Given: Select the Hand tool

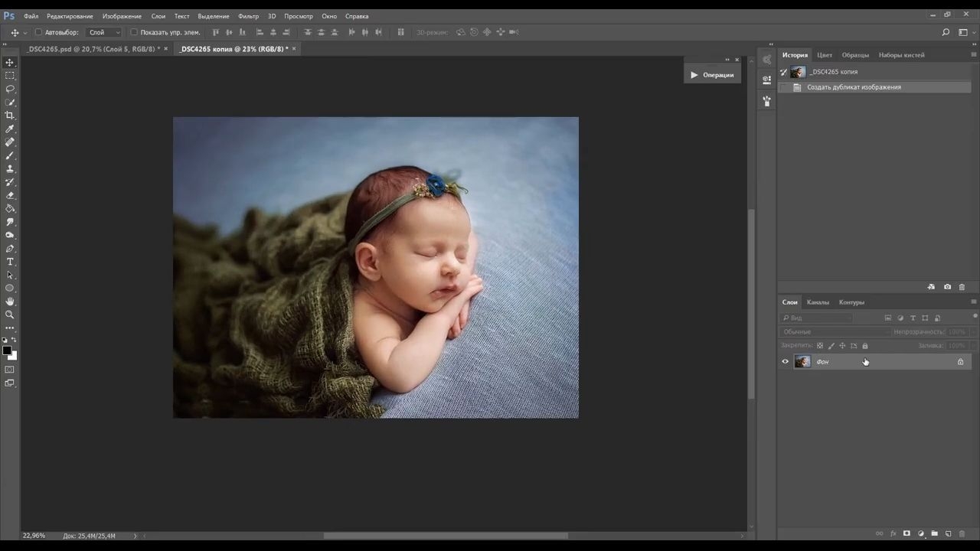Looking at the screenshot, I should point(10,302).
